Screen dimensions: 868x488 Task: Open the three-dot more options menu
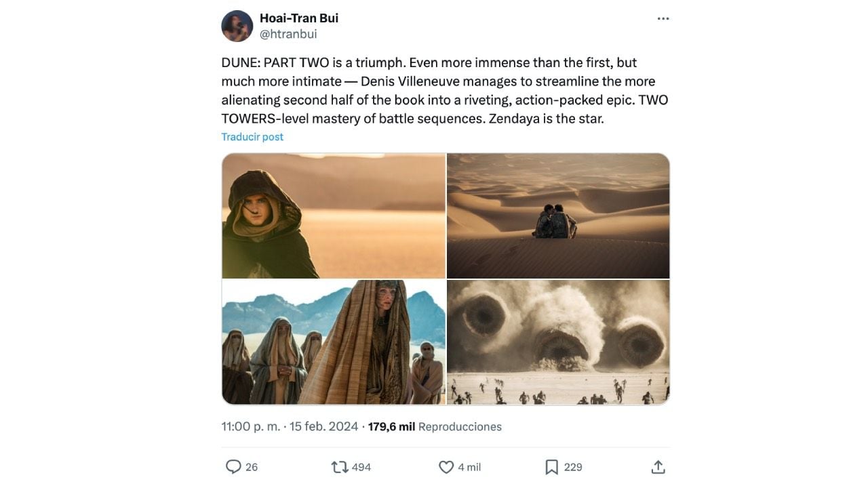(x=663, y=18)
